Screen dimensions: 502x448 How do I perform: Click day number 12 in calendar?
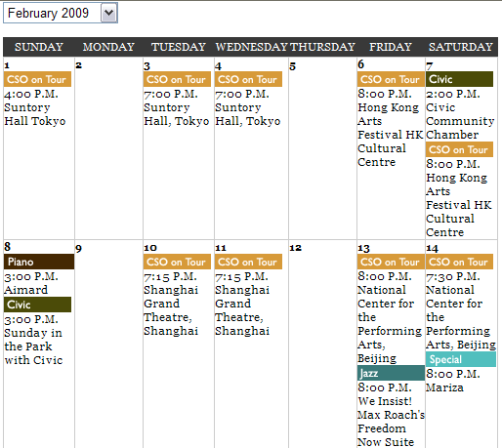click(296, 248)
